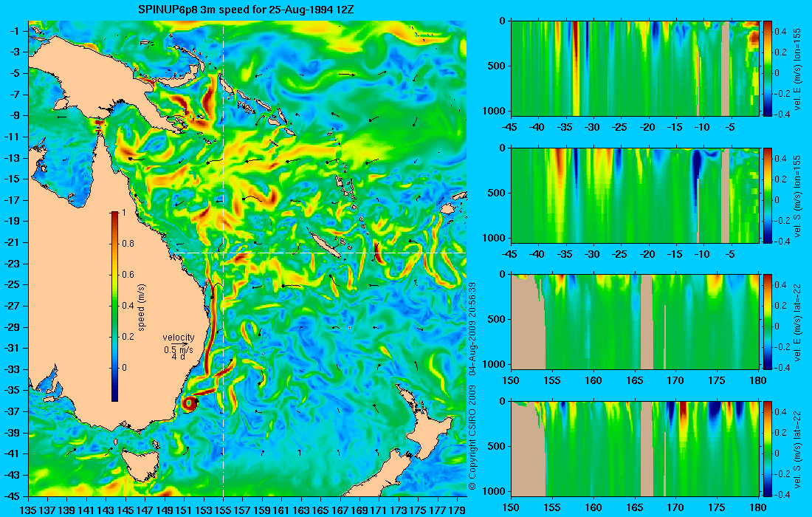Click the New Caledonia island on the map
812x517 pixels.
(326, 244)
